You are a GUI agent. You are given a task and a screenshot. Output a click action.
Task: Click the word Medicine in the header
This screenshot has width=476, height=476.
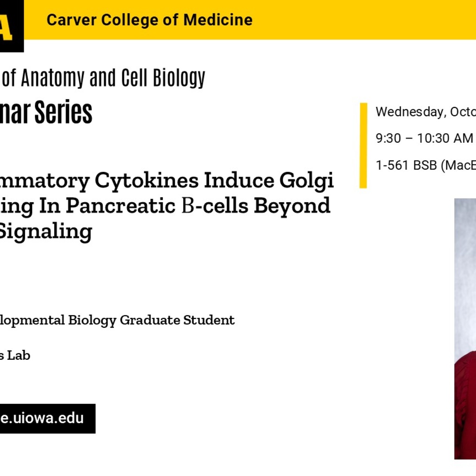click(218, 20)
